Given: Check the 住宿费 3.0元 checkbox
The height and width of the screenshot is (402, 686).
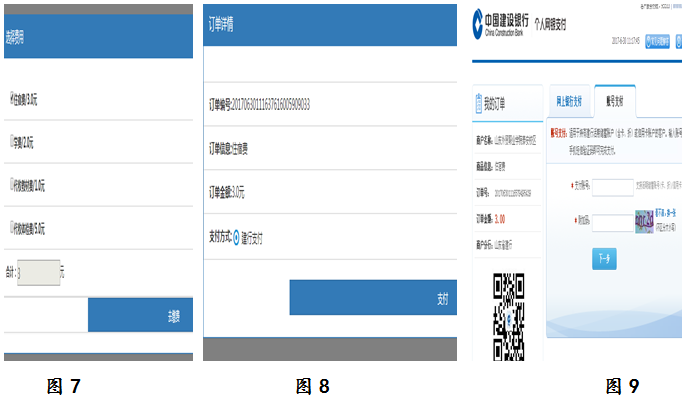Looking at the screenshot, I should tap(10, 98).
